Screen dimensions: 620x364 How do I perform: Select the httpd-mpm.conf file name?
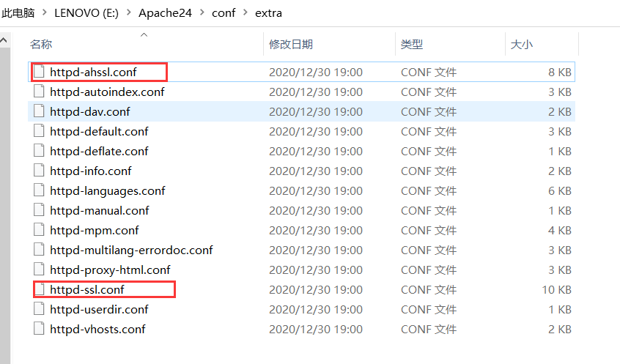(x=95, y=230)
